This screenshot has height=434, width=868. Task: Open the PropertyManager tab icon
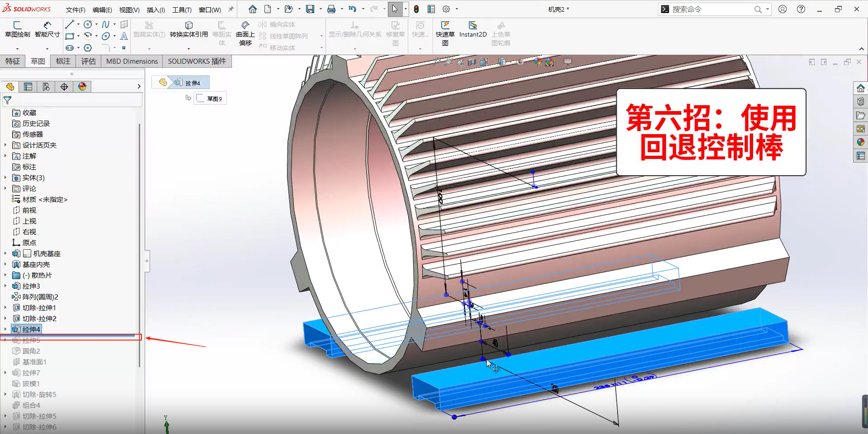click(28, 87)
